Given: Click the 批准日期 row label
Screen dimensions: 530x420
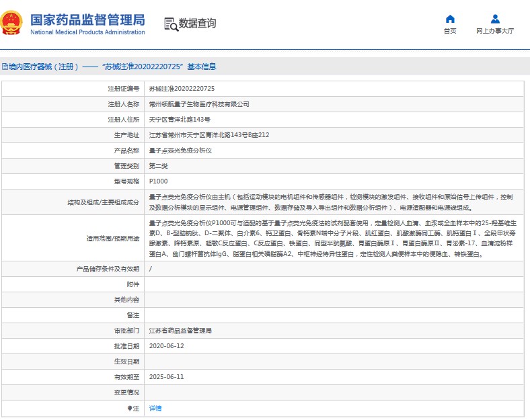Looking at the screenshot, I should pyautogui.click(x=126, y=346).
